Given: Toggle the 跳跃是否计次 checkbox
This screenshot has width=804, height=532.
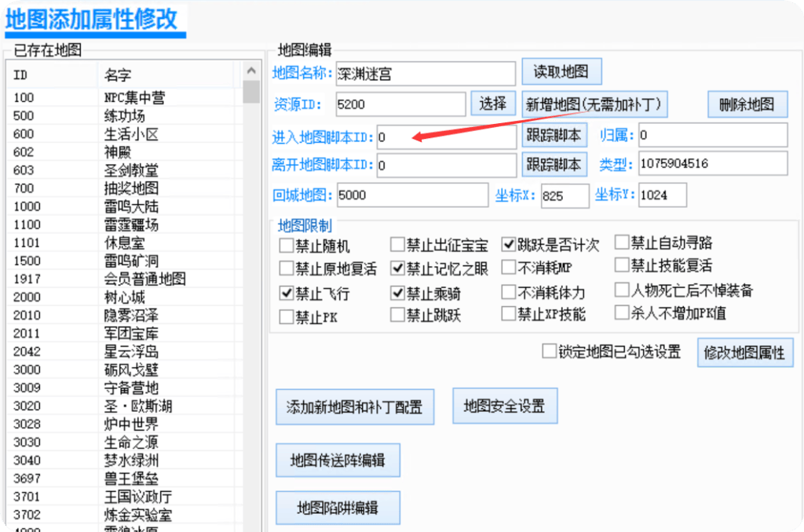Looking at the screenshot, I should [x=509, y=245].
